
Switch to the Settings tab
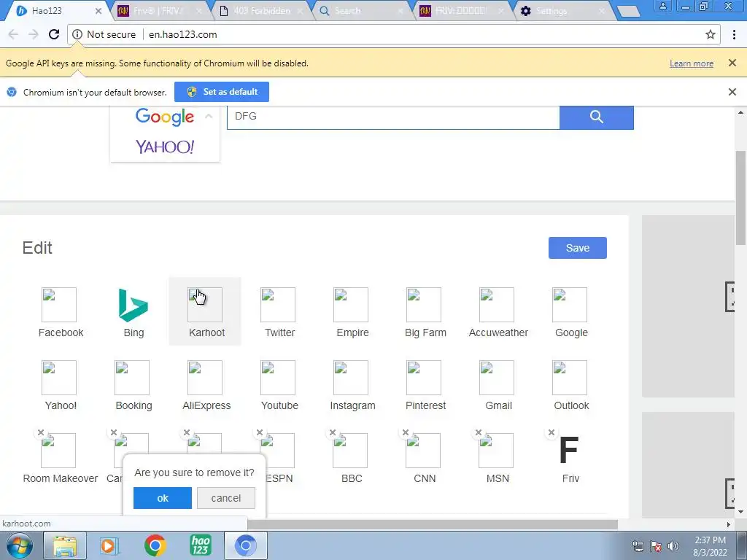pos(562,10)
